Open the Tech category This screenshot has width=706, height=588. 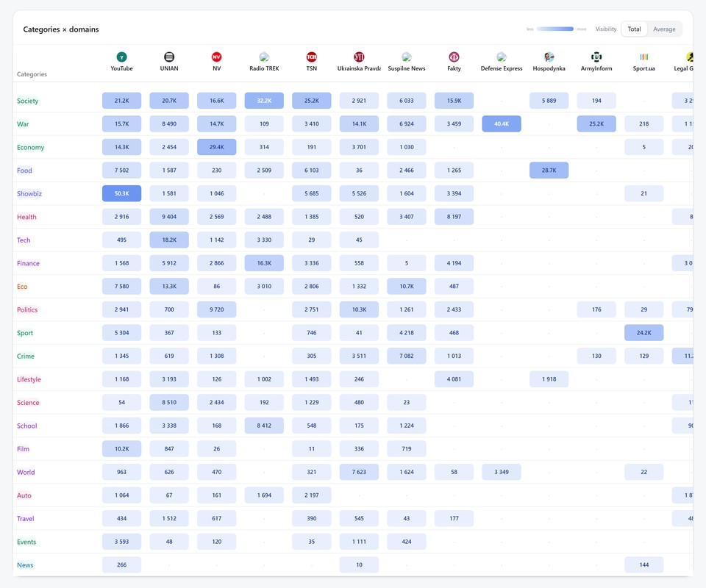pyautogui.click(x=24, y=240)
